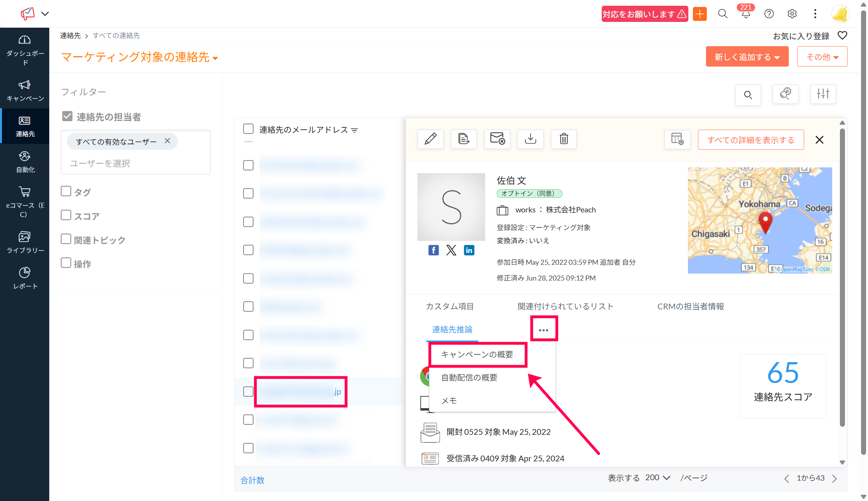
Task: Click the pencil edit icon in contact panel
Action: pyautogui.click(x=430, y=139)
